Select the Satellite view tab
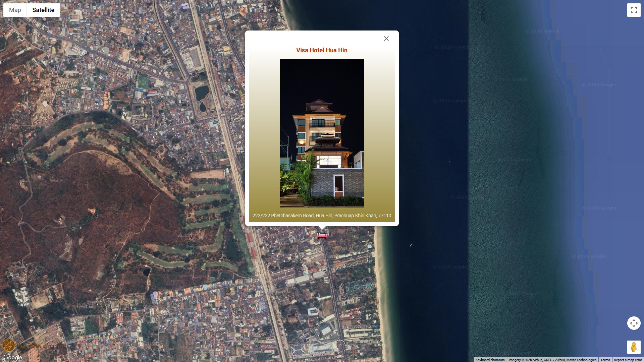Image resolution: width=644 pixels, height=362 pixels. point(43,10)
